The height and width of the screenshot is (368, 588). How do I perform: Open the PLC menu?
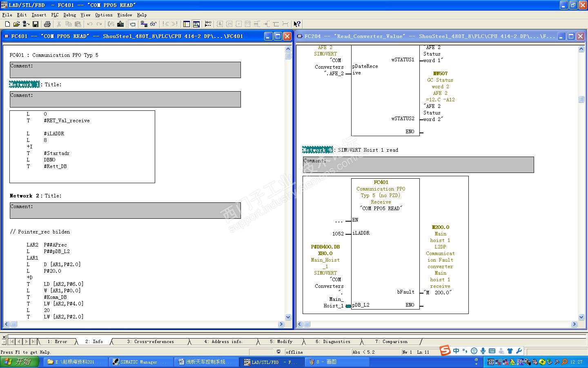point(55,15)
